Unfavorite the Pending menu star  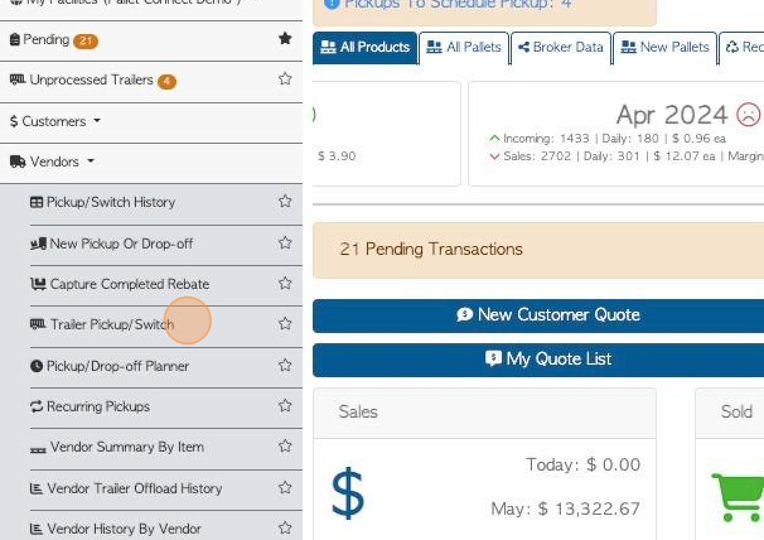click(x=285, y=38)
